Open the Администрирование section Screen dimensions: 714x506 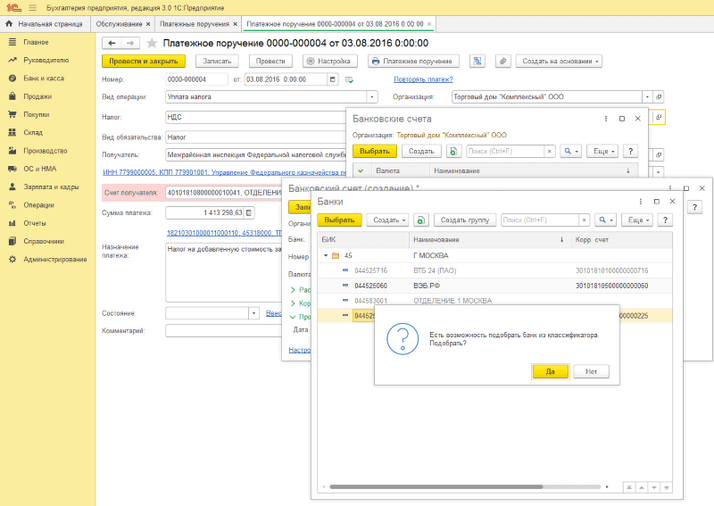(55, 259)
